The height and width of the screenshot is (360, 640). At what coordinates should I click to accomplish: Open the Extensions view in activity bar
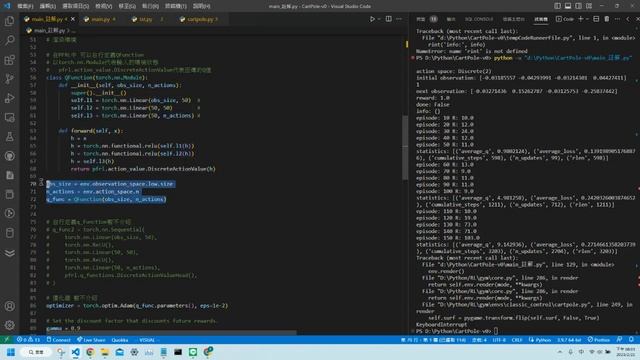pyautogui.click(x=9, y=60)
